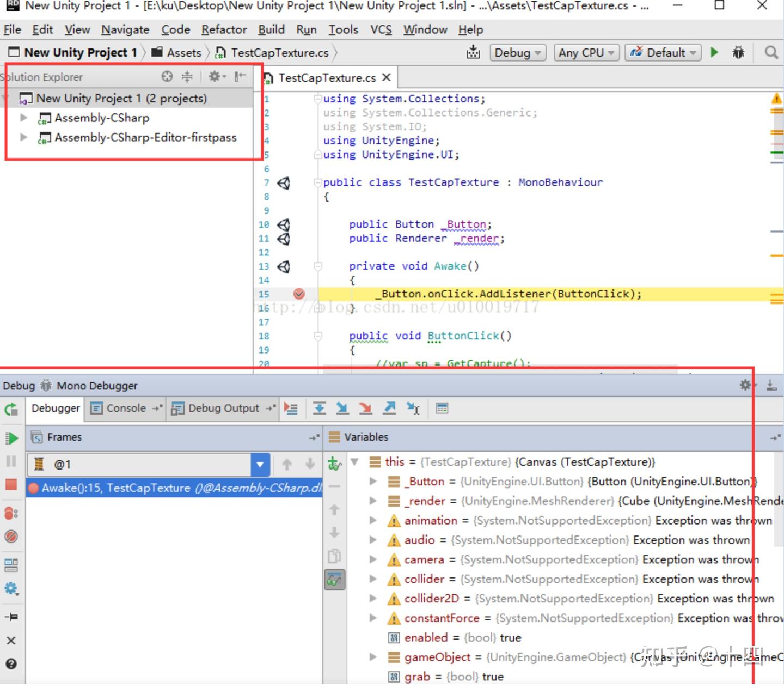The image size is (784, 688).
Task: Toggle the breakpoint on line 15
Action: coord(299,294)
